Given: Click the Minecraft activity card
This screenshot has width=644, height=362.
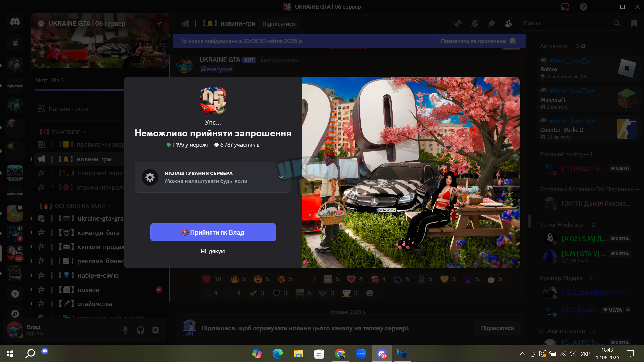Looking at the screenshot, I should tap(588, 99).
